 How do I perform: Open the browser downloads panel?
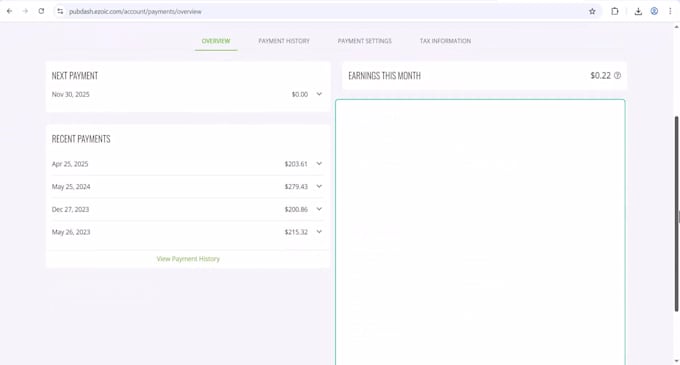point(638,12)
